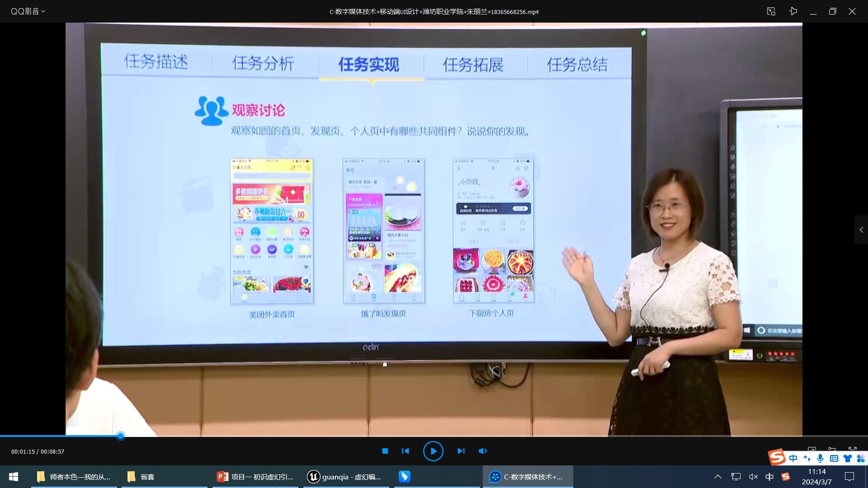
Task: Expand the right-side playlist panel
Action: [x=861, y=230]
